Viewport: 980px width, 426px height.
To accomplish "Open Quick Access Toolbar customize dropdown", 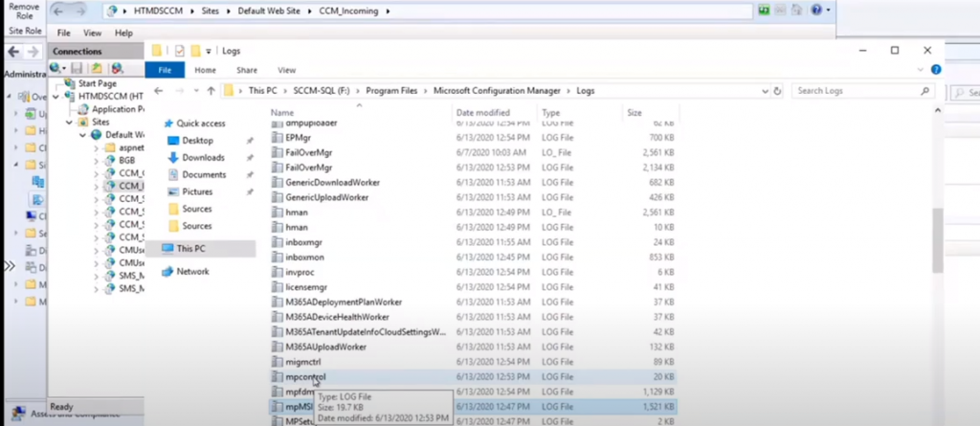I will click(208, 52).
